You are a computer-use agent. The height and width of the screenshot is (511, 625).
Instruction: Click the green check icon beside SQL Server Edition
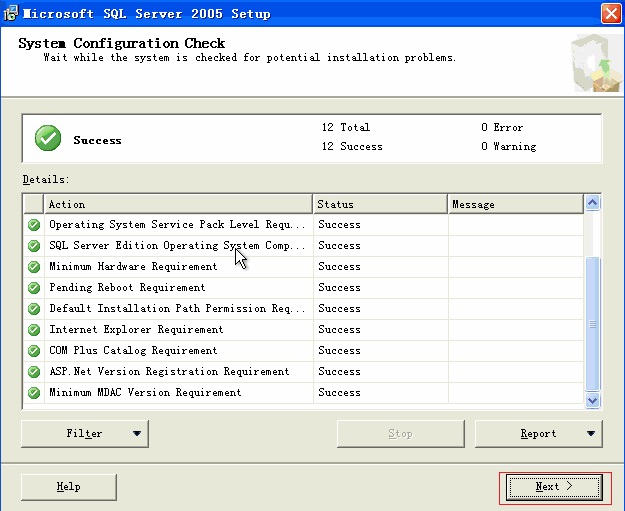pyautogui.click(x=34, y=246)
